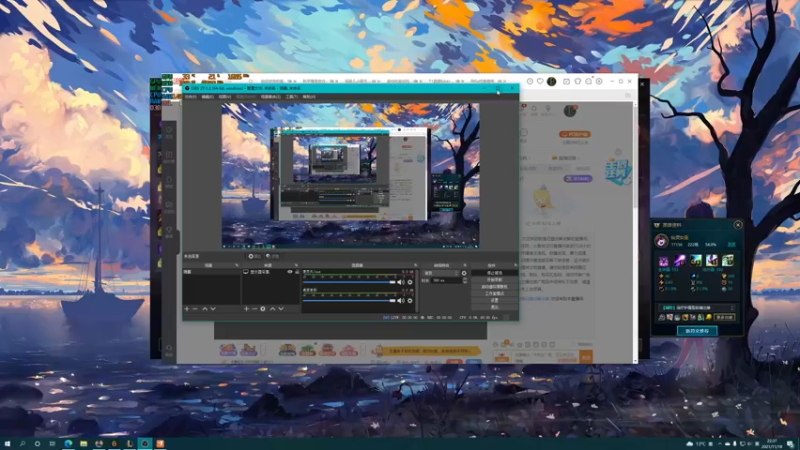Click the shirt skin icon in browser window toolbar
Image resolution: width=800 pixels, height=450 pixels.
(578, 81)
